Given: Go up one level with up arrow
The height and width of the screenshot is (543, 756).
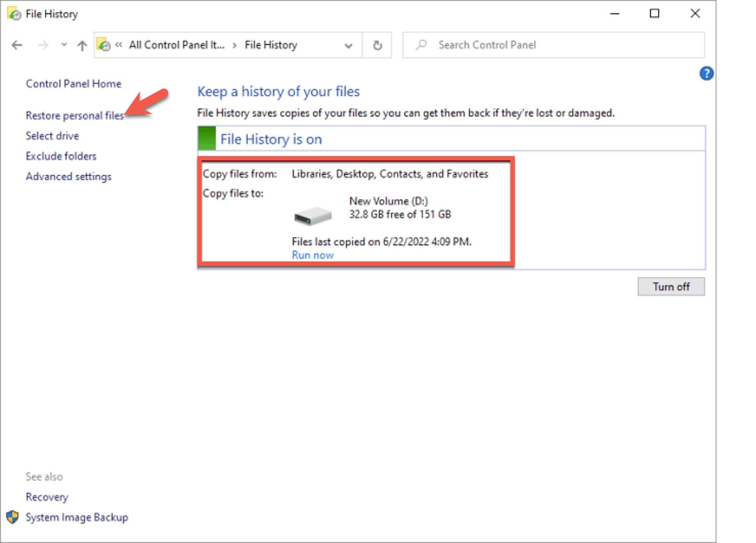Looking at the screenshot, I should (x=82, y=45).
